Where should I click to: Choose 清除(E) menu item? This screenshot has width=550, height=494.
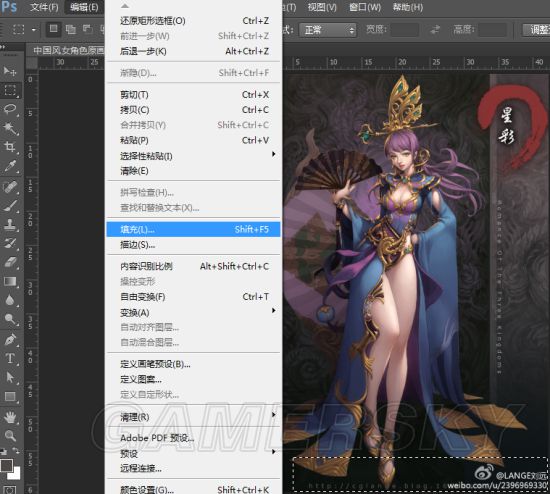[193, 171]
